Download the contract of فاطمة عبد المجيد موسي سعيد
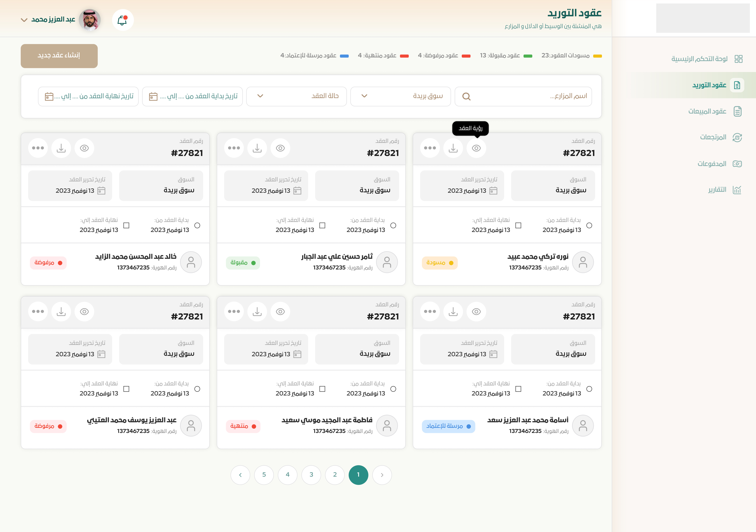 tap(257, 312)
